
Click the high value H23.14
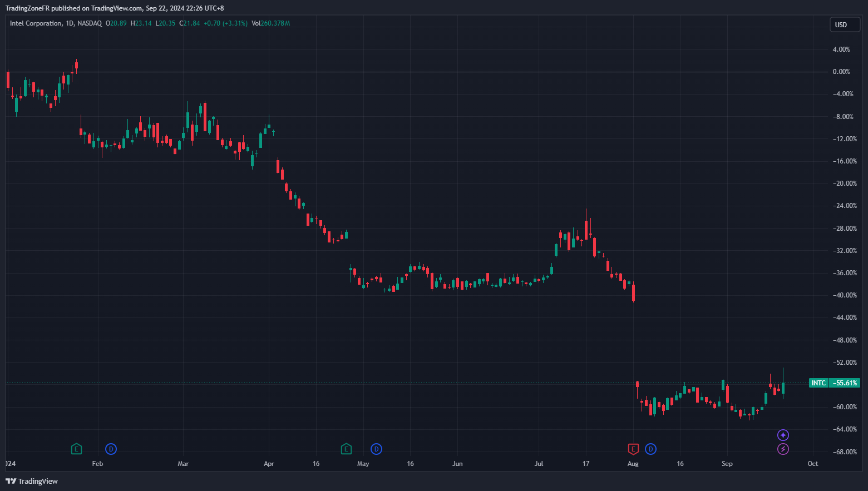[141, 23]
